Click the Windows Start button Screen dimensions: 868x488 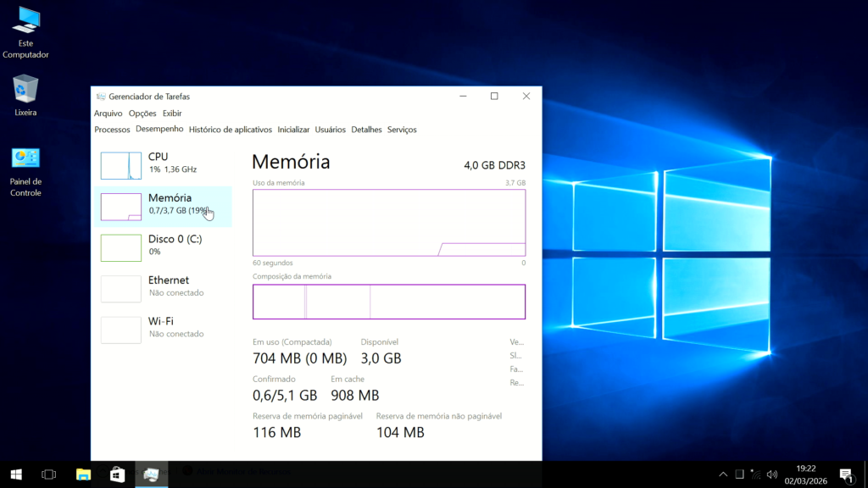click(x=15, y=474)
